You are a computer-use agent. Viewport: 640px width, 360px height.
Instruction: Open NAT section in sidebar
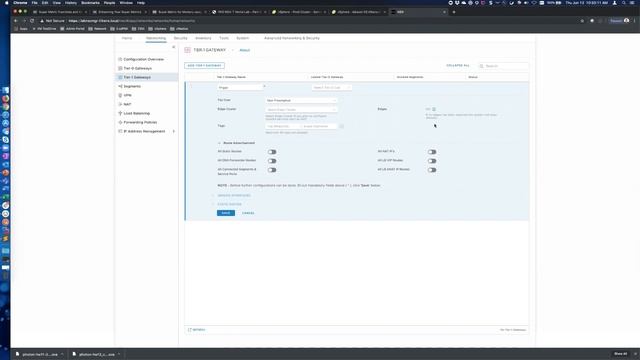point(127,104)
